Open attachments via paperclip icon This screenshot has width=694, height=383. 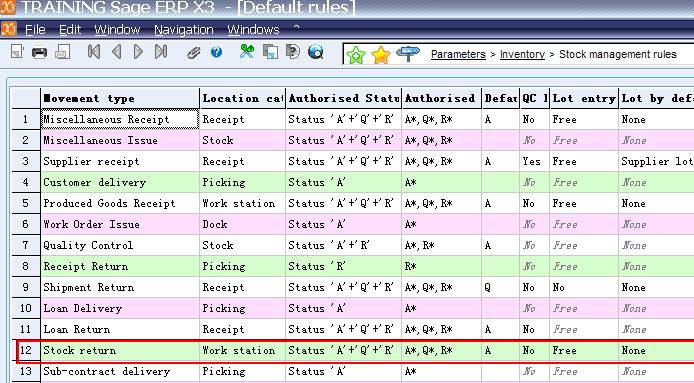[x=193, y=53]
